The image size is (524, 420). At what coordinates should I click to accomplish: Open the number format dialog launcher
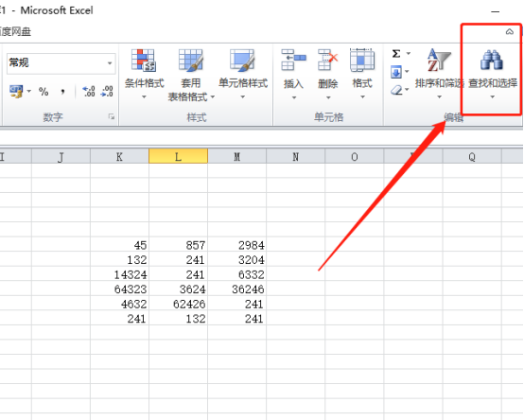(x=112, y=116)
